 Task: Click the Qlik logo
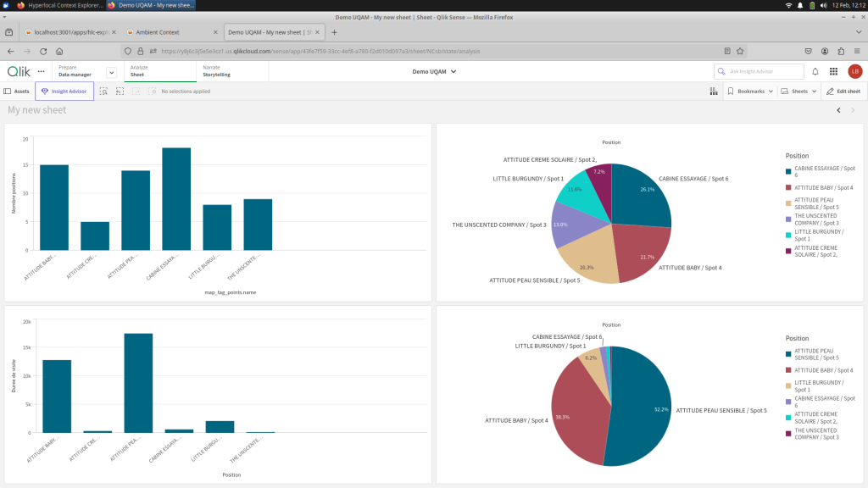(x=19, y=71)
